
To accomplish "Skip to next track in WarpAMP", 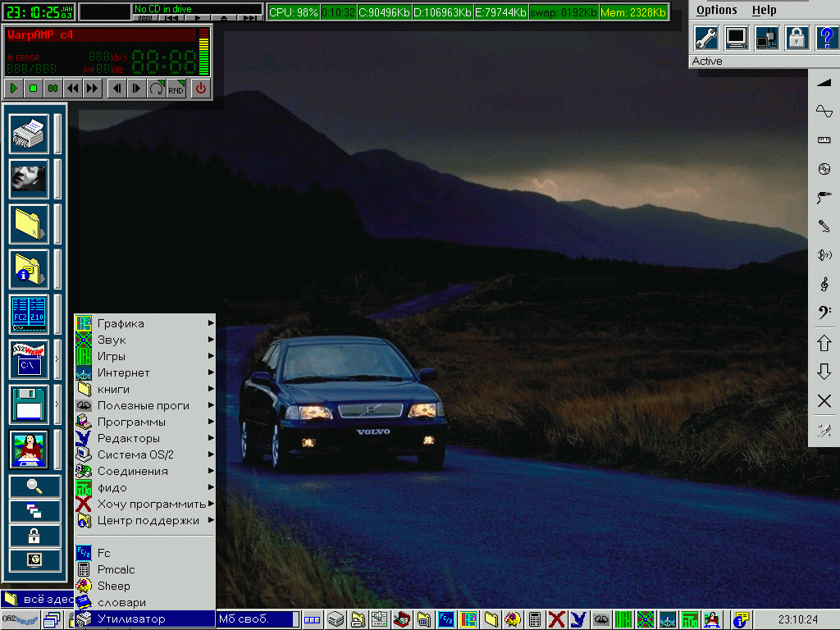I will click(136, 89).
